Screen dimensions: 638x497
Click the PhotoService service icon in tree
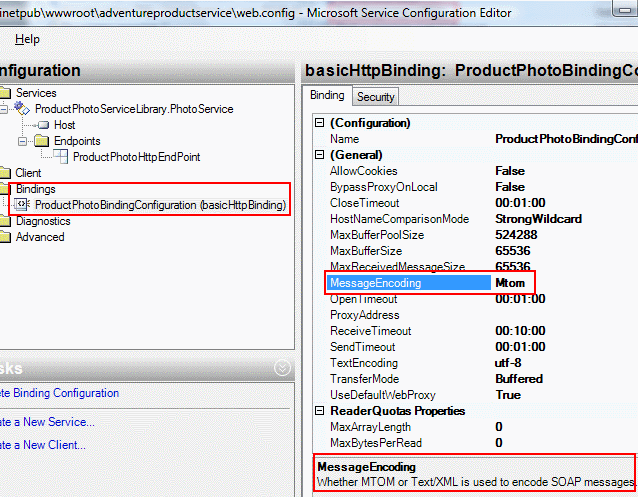24,109
